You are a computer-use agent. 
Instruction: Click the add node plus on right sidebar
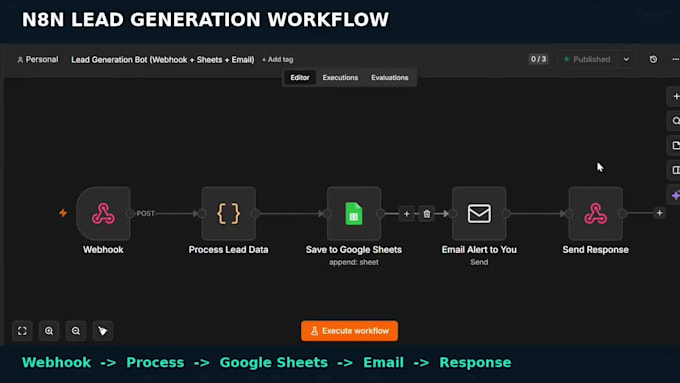675,96
